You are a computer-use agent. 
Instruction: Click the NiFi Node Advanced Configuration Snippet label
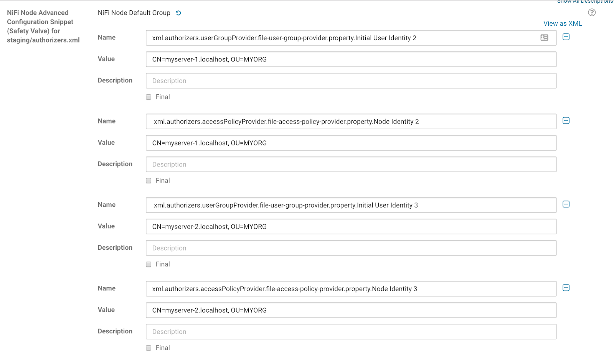(x=43, y=26)
